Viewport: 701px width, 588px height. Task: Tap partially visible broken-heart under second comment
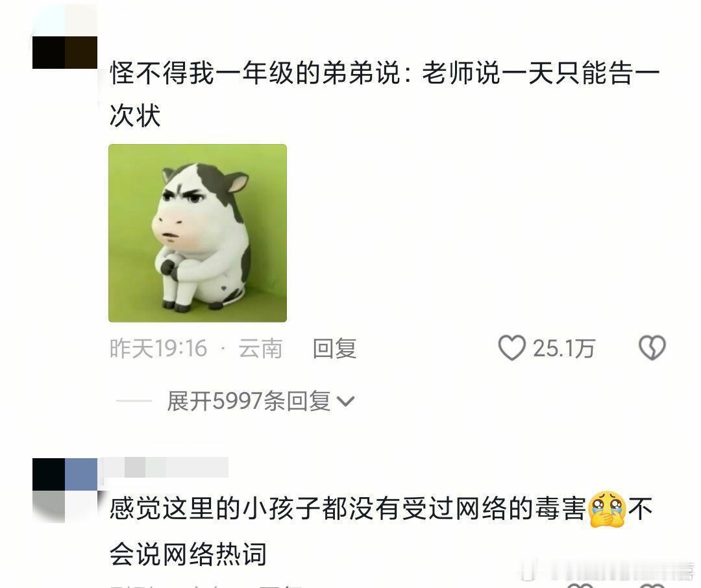coord(653,585)
